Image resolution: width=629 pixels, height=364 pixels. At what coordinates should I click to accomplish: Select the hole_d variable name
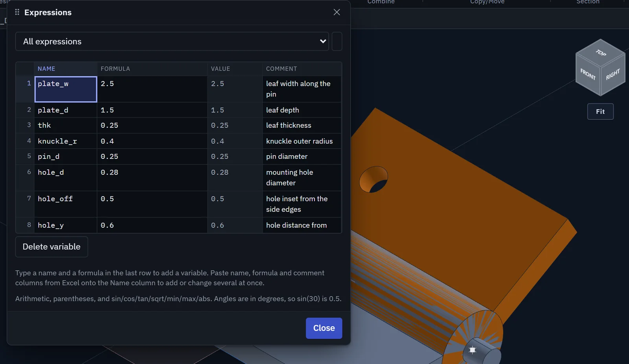pos(66,178)
